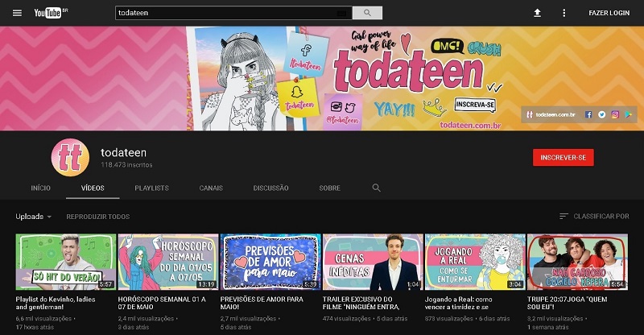
Task: Open Instagram icon in banner links
Action: pos(615,114)
